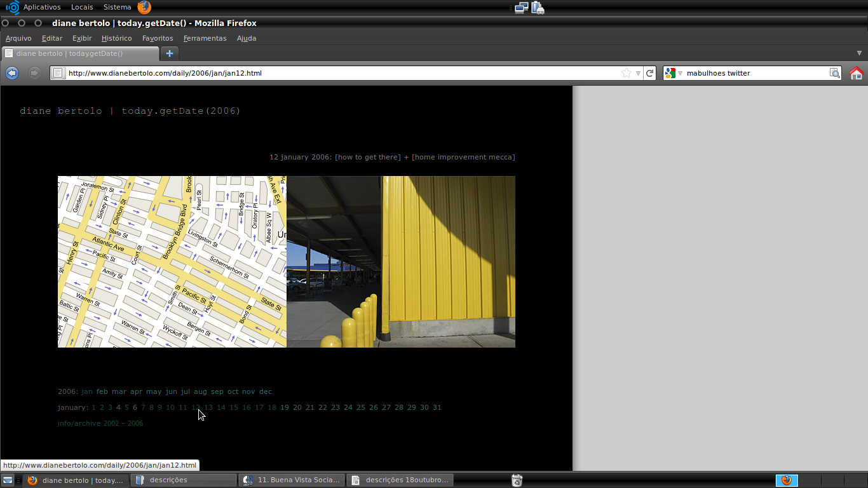Click the page identity icon in address bar
868x488 pixels.
(x=58, y=73)
